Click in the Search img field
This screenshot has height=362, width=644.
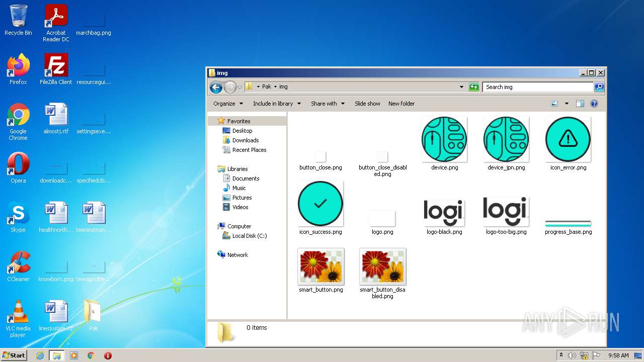point(537,87)
